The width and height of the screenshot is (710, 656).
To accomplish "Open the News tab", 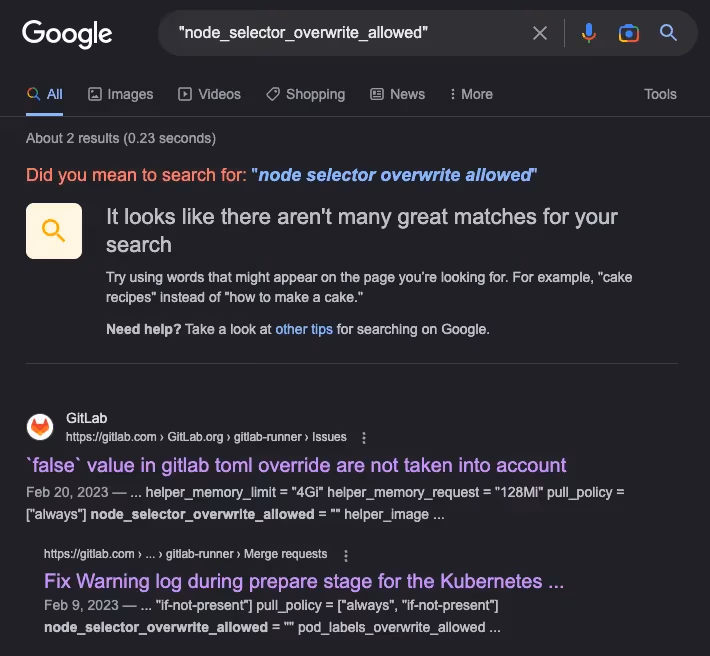I will (x=398, y=94).
